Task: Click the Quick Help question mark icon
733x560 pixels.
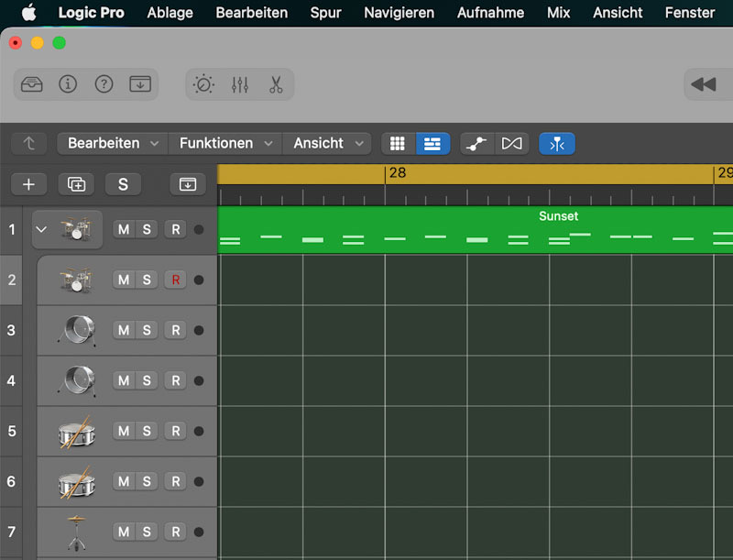Action: point(104,84)
